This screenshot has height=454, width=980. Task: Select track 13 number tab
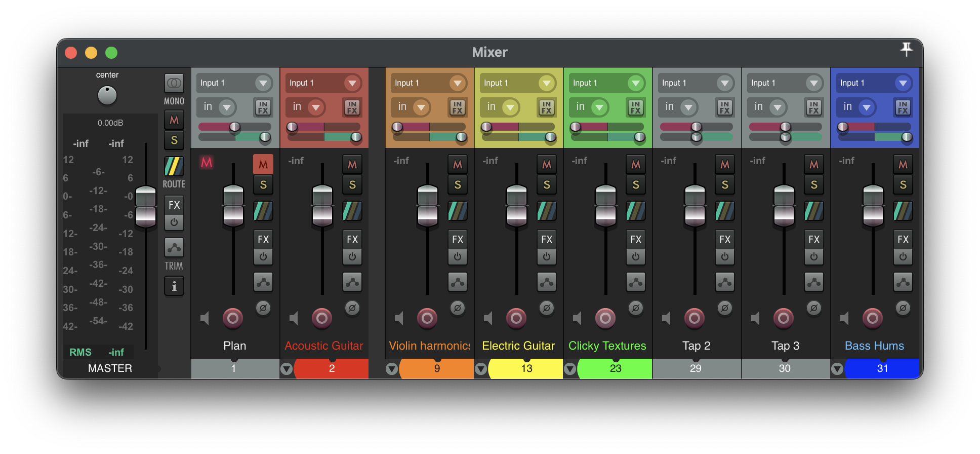(526, 368)
